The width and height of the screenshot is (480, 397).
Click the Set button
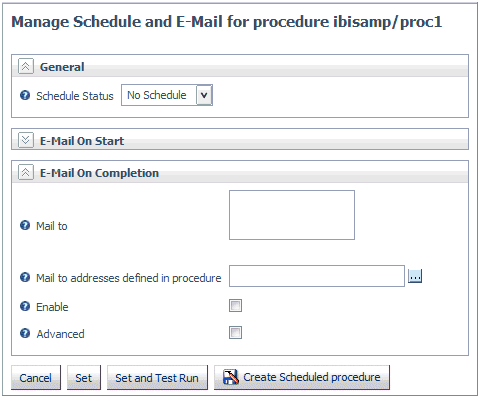point(84,377)
